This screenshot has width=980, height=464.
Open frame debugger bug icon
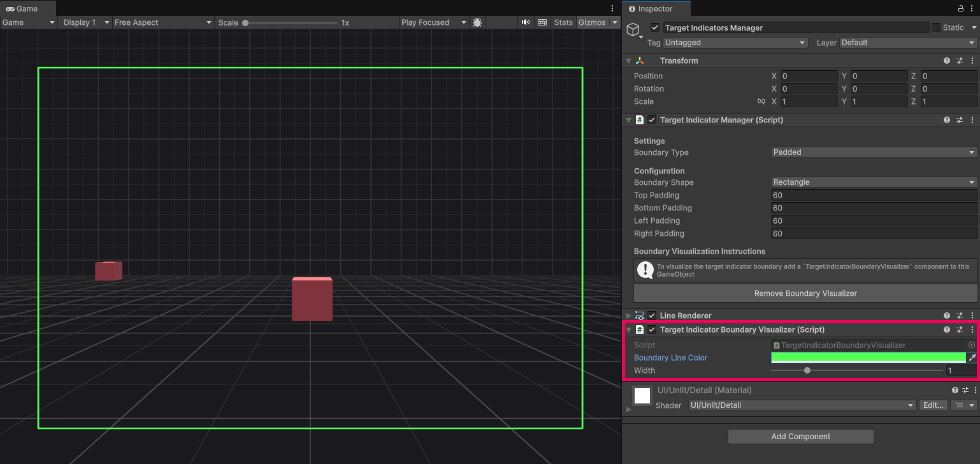(477, 22)
